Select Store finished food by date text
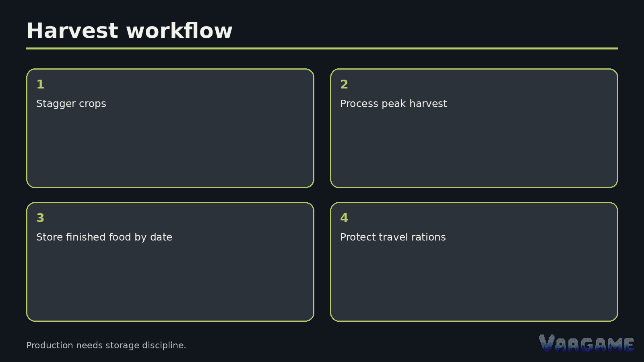This screenshot has width=644, height=362. pyautogui.click(x=104, y=237)
